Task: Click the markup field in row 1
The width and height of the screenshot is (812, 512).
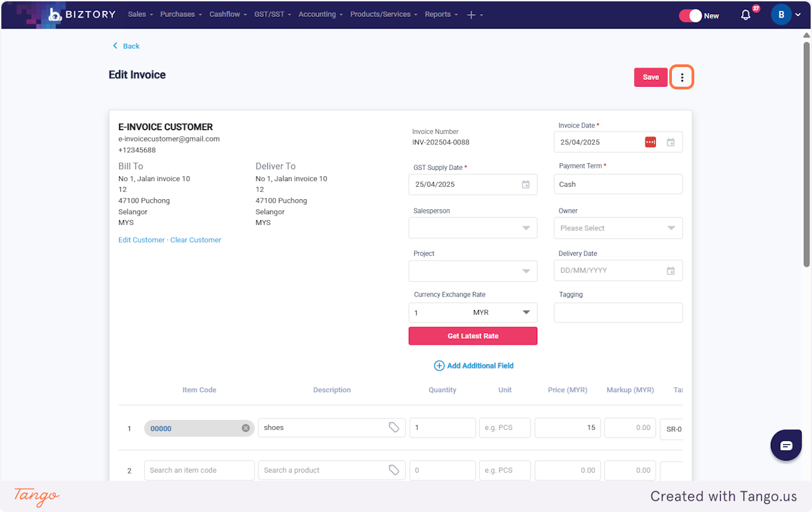Action: (x=630, y=427)
